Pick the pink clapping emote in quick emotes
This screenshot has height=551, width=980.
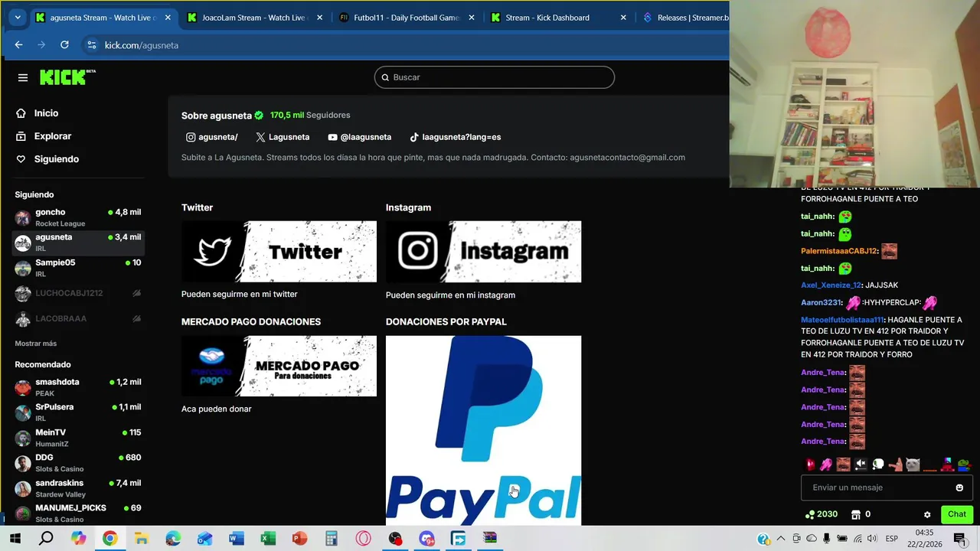tap(826, 464)
